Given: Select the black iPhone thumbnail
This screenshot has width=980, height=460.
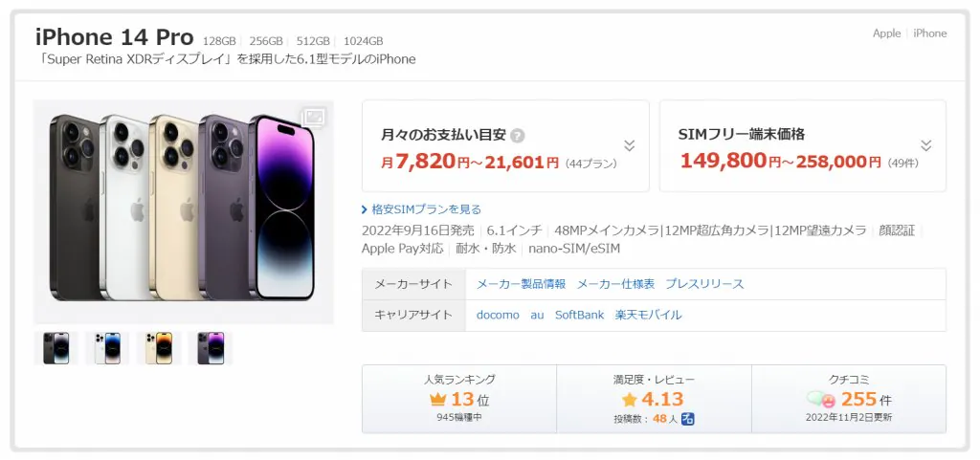Looking at the screenshot, I should coord(56,348).
